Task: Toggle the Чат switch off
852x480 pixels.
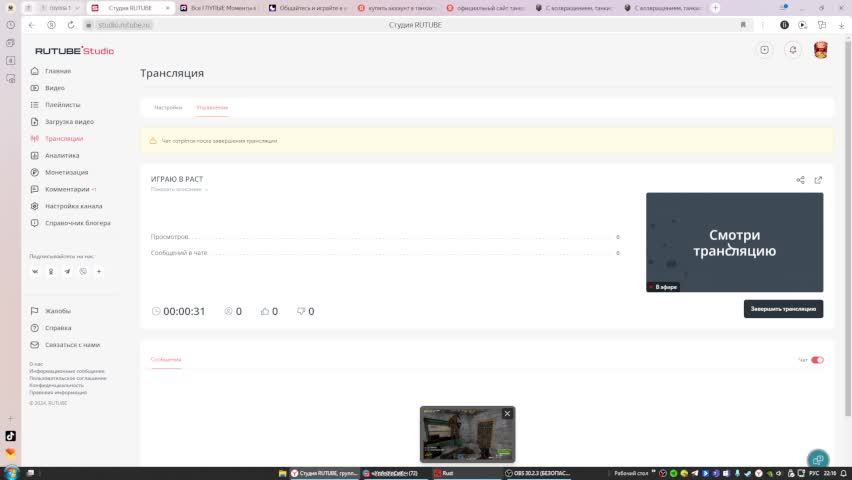Action: point(817,360)
